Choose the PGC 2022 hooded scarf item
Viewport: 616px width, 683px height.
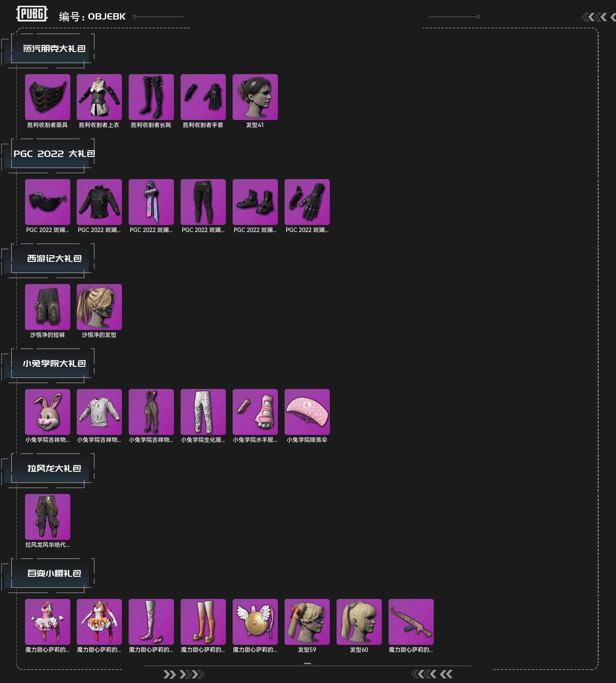[151, 202]
